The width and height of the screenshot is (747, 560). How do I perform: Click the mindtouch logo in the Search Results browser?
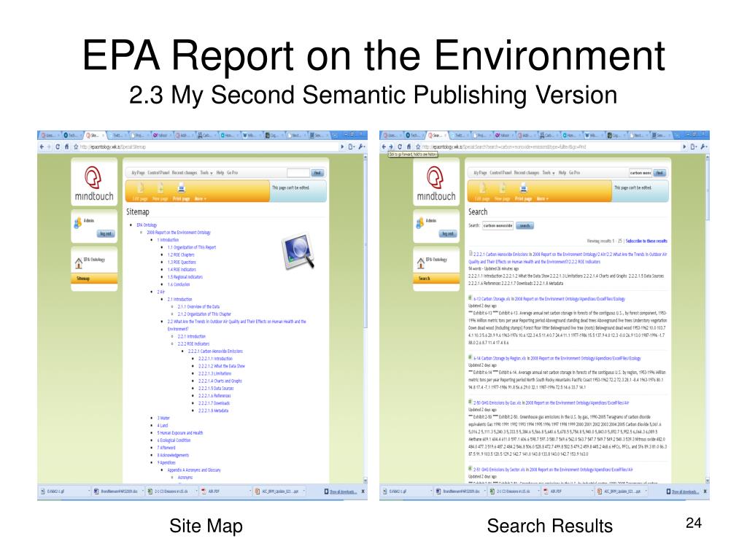pos(436,183)
